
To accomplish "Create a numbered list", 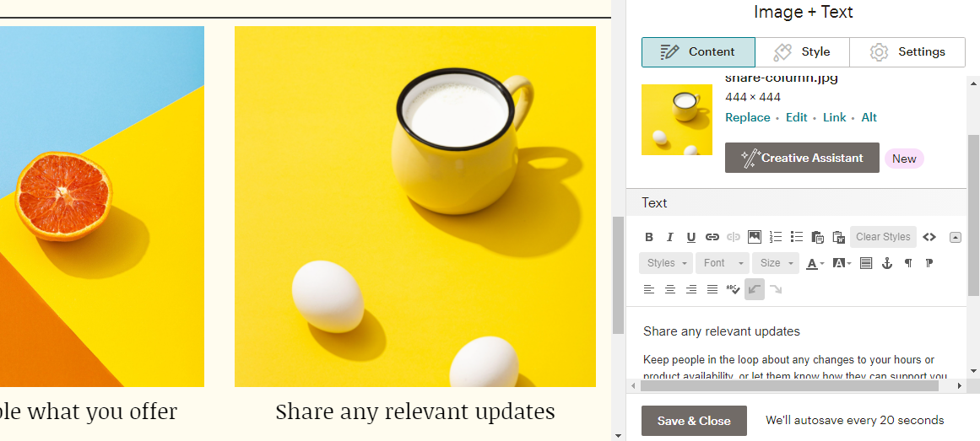I will point(776,237).
